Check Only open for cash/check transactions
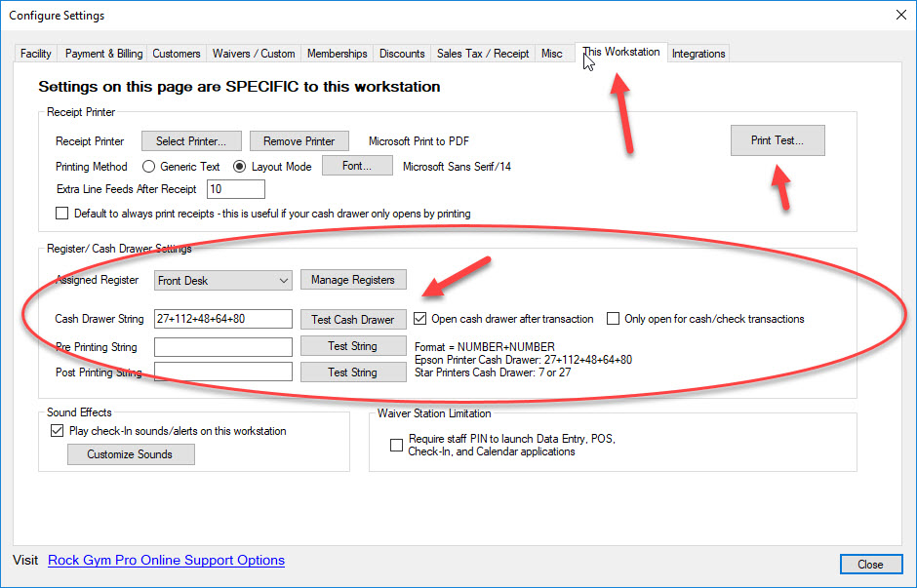Viewport: 917px width, 588px height. tap(613, 319)
